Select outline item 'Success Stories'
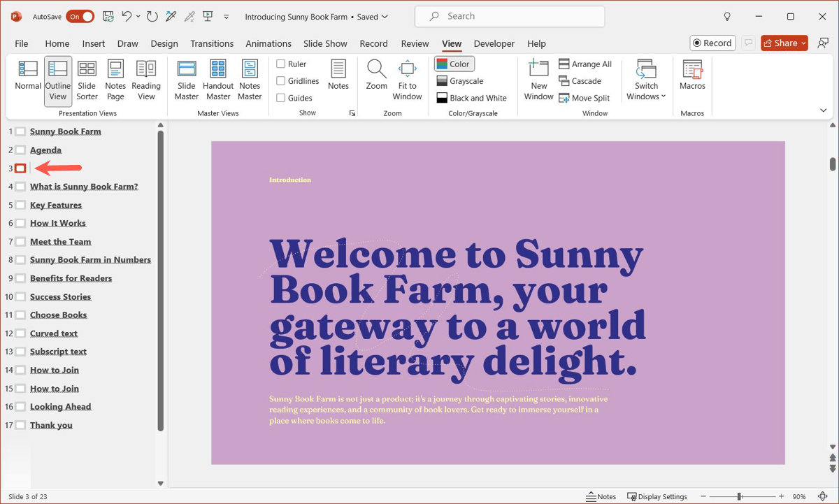 pos(60,296)
